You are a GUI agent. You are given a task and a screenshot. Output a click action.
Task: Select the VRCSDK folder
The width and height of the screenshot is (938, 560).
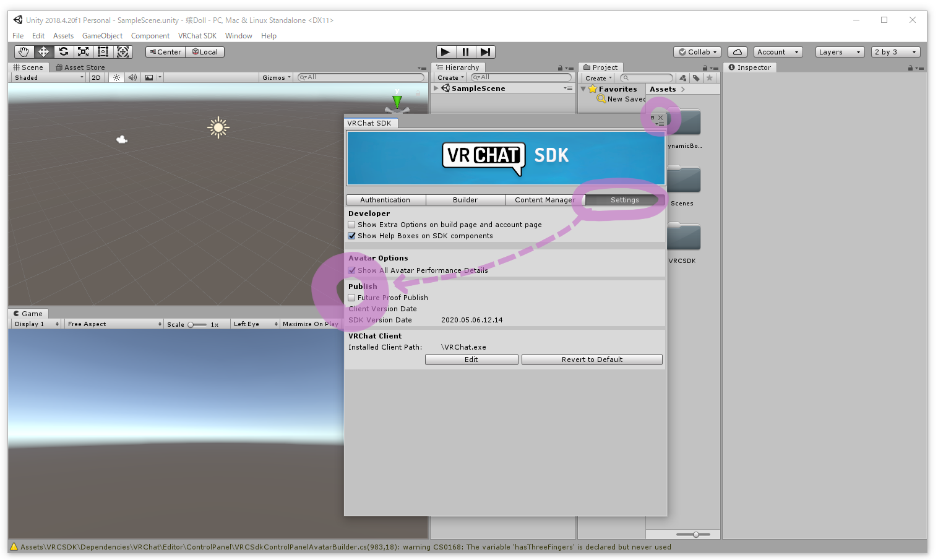tap(684, 243)
